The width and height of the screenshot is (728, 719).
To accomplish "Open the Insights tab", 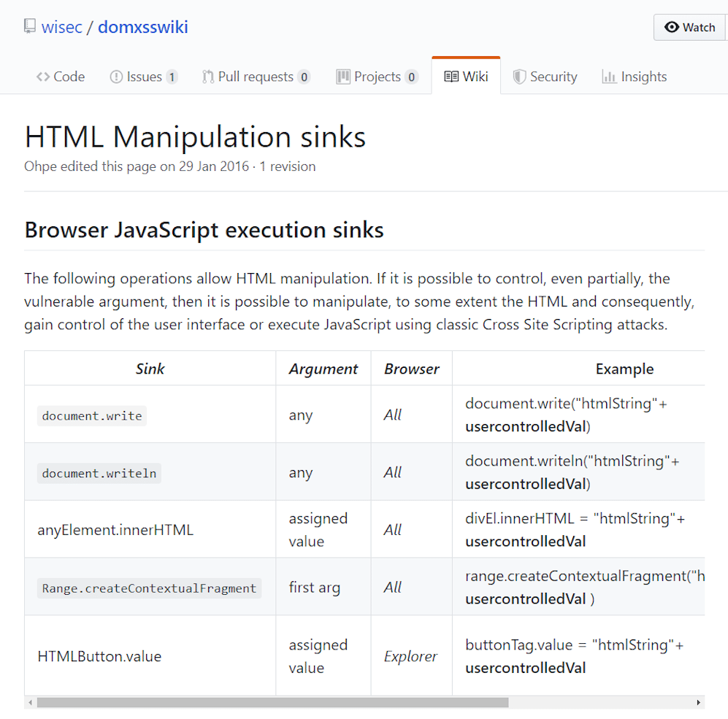I will pos(635,77).
